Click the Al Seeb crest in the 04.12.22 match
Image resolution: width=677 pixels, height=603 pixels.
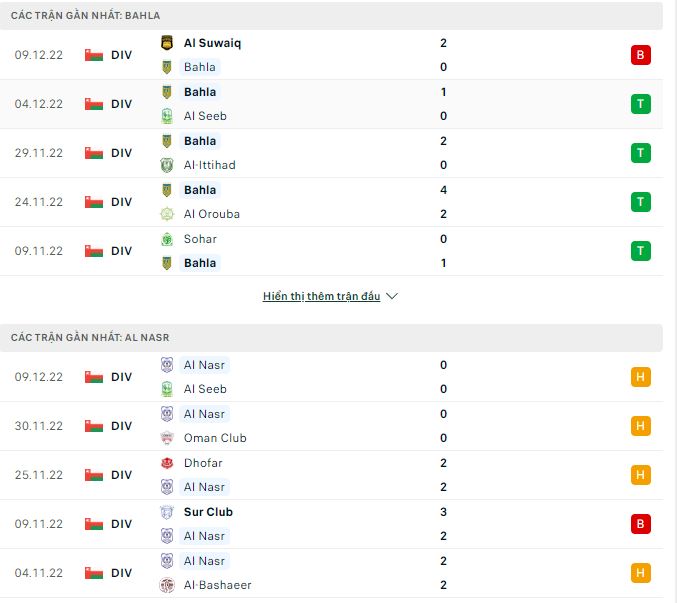point(167,116)
